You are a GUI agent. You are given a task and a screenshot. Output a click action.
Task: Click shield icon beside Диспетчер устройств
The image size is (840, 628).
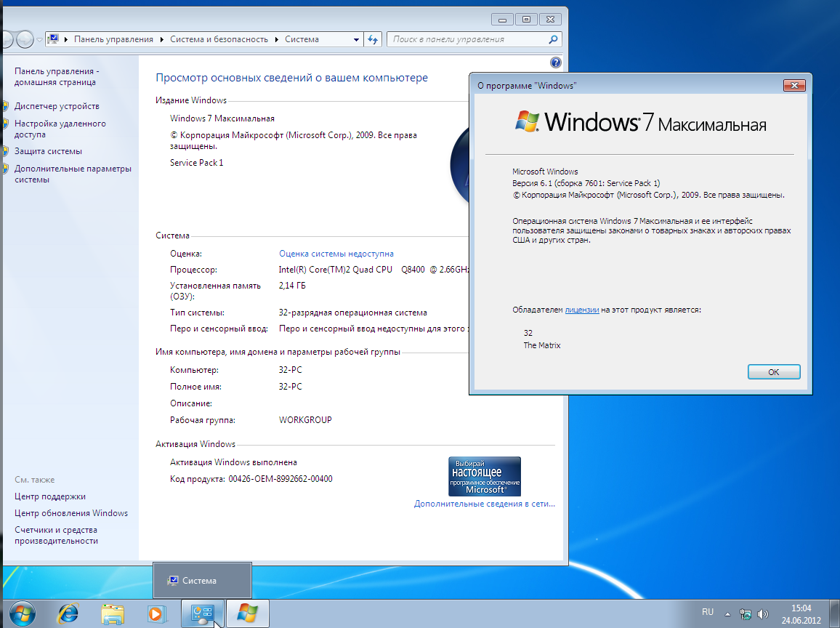click(5, 106)
